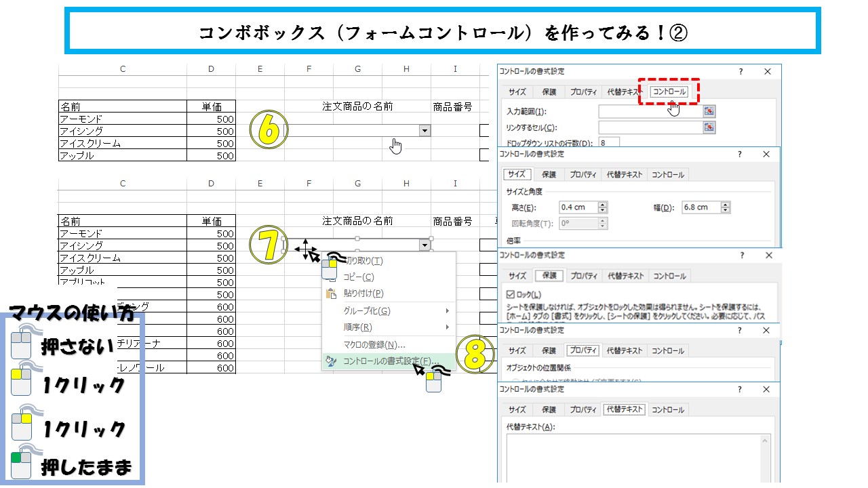
Task: Switch to プロパティ tab in 入力範囲 dialog
Action: click(583, 93)
